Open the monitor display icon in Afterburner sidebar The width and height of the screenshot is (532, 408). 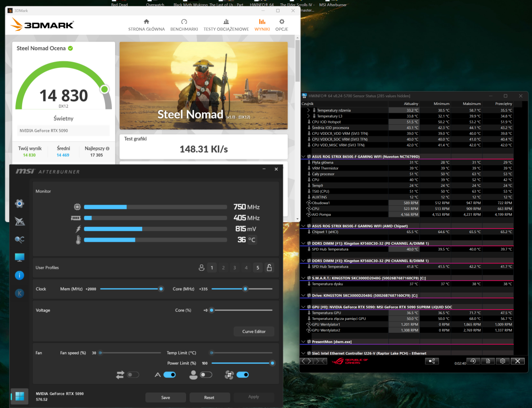pos(19,257)
